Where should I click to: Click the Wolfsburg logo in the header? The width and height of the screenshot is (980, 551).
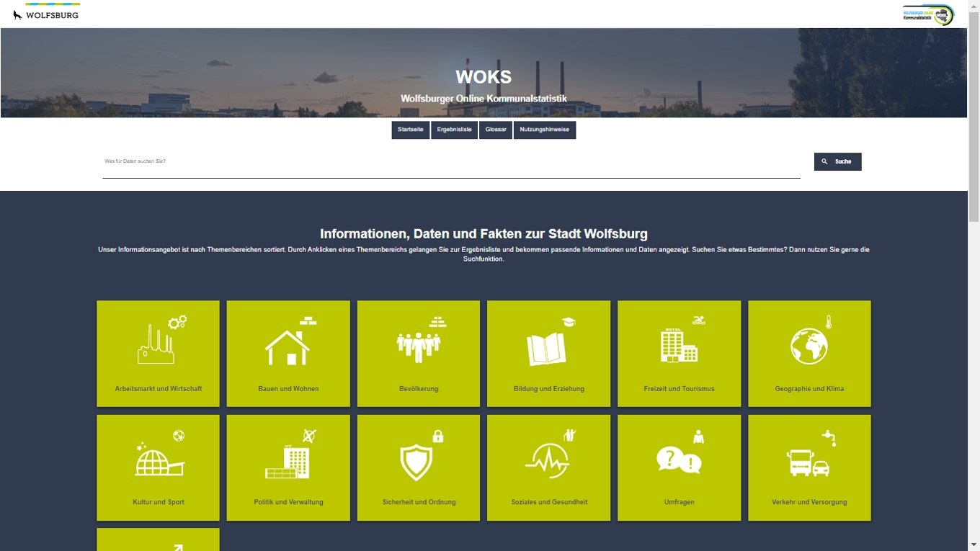46,14
